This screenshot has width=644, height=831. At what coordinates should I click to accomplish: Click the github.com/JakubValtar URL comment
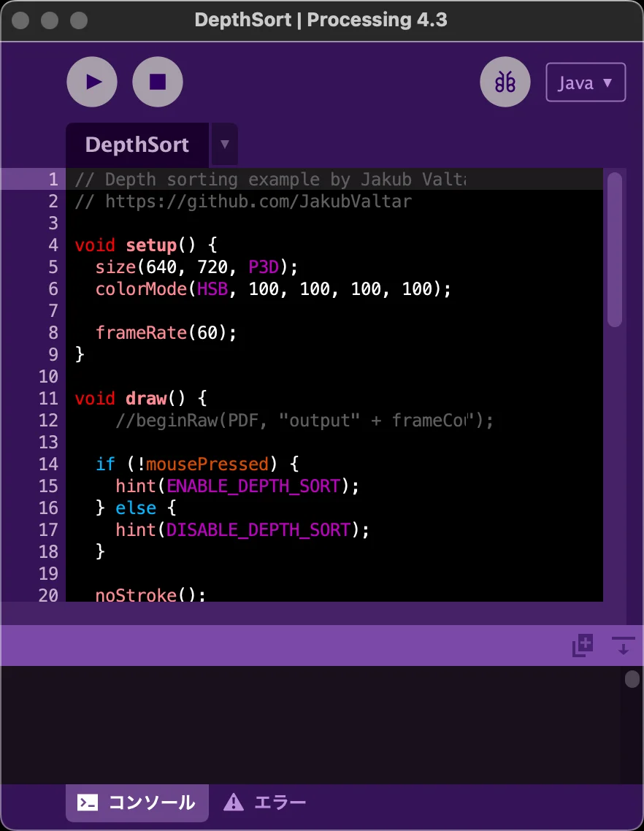pyautogui.click(x=258, y=202)
